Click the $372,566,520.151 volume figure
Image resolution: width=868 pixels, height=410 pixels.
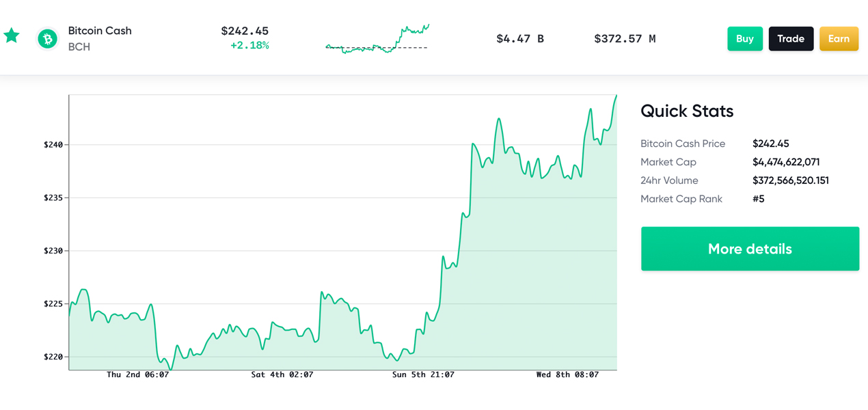click(x=791, y=180)
